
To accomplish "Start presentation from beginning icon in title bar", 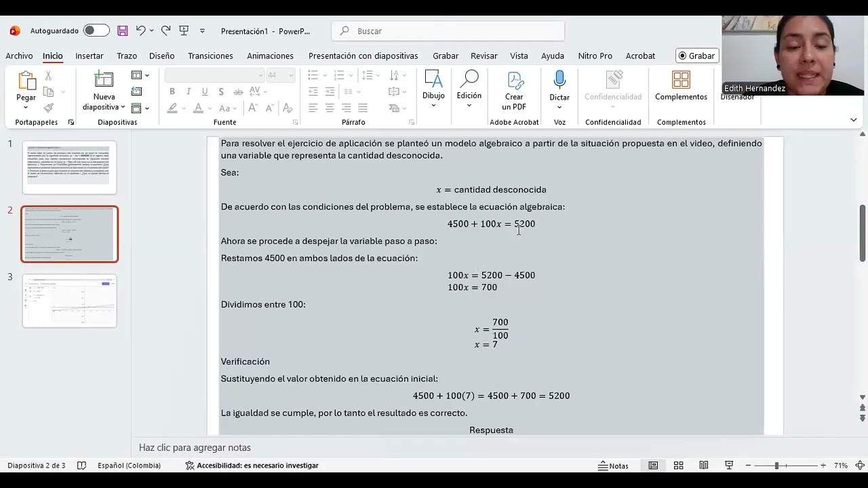I will pos(184,30).
